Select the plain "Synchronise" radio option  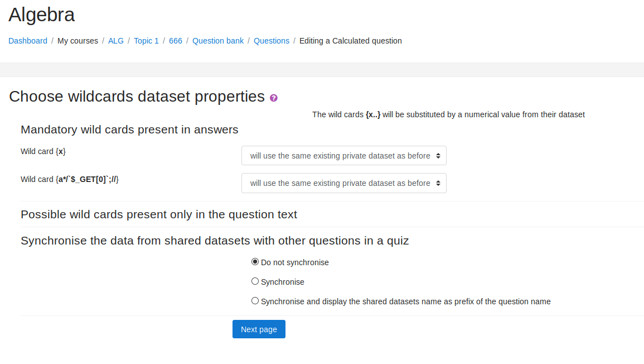click(255, 281)
